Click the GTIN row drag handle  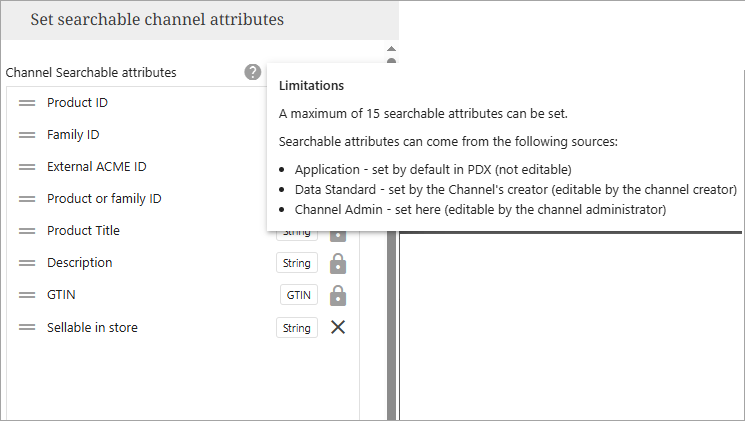(x=27, y=295)
